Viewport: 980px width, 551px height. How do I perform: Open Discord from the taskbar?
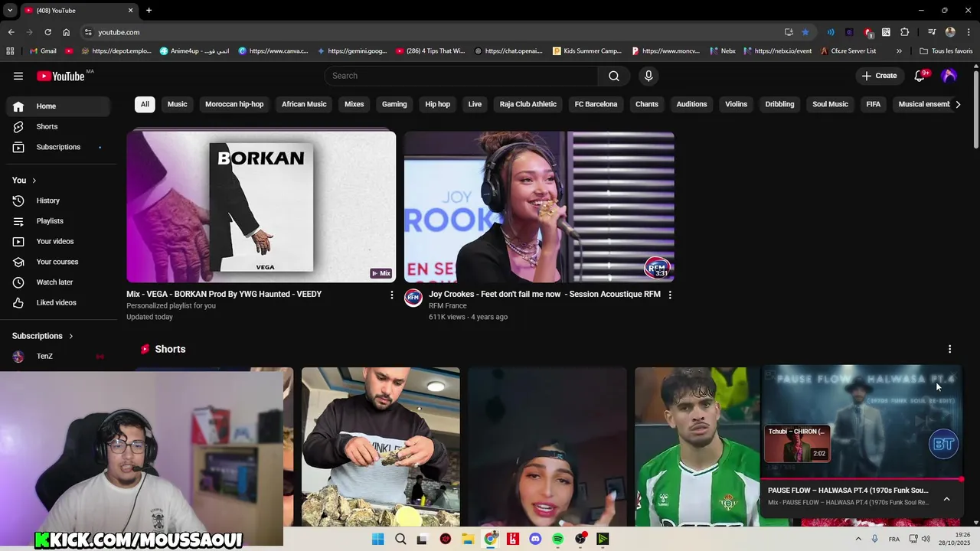click(x=535, y=539)
